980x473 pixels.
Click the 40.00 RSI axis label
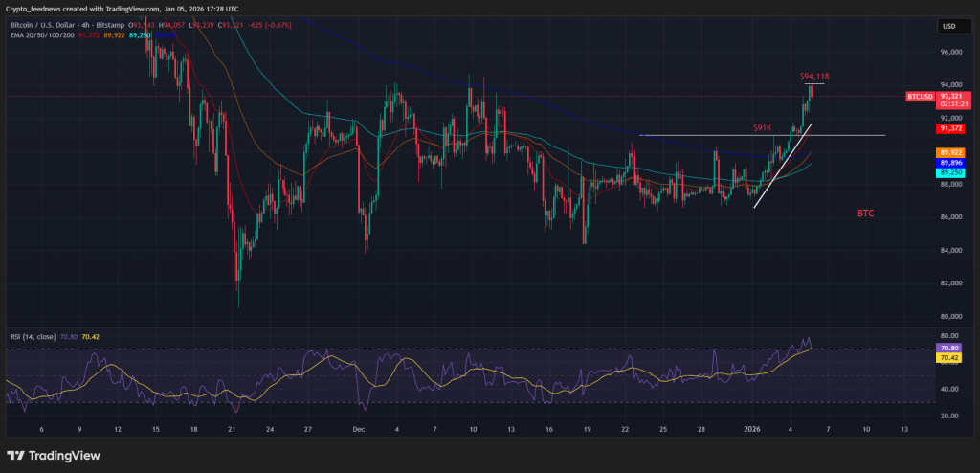coord(948,389)
